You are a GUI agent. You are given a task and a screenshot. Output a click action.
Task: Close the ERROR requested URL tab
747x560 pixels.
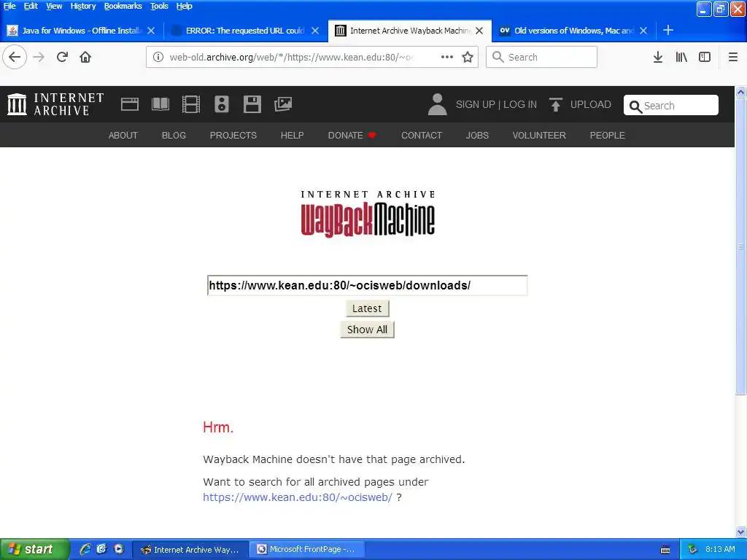[x=315, y=31]
